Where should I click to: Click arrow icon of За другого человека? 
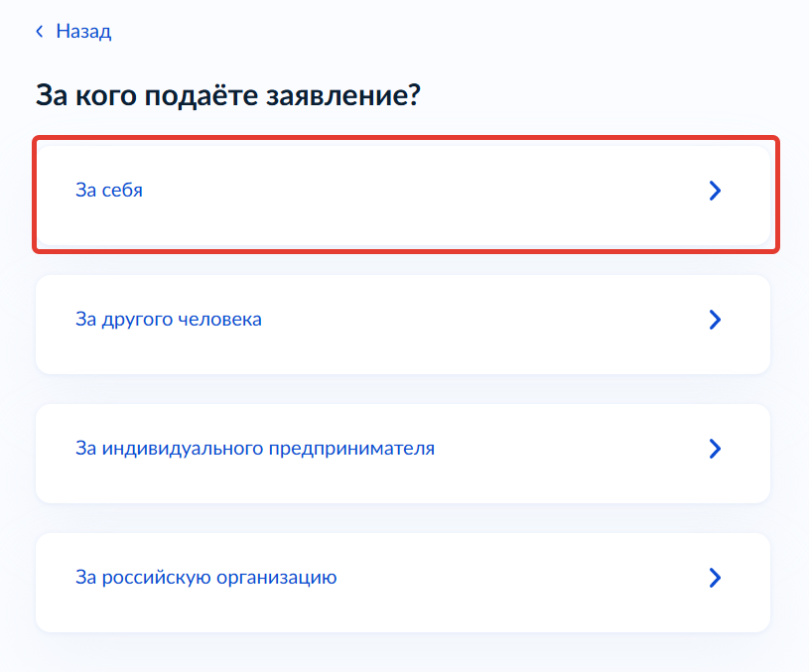[715, 320]
